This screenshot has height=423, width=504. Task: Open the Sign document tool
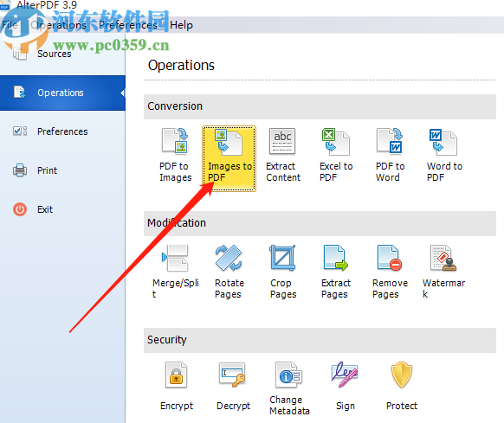click(x=345, y=387)
